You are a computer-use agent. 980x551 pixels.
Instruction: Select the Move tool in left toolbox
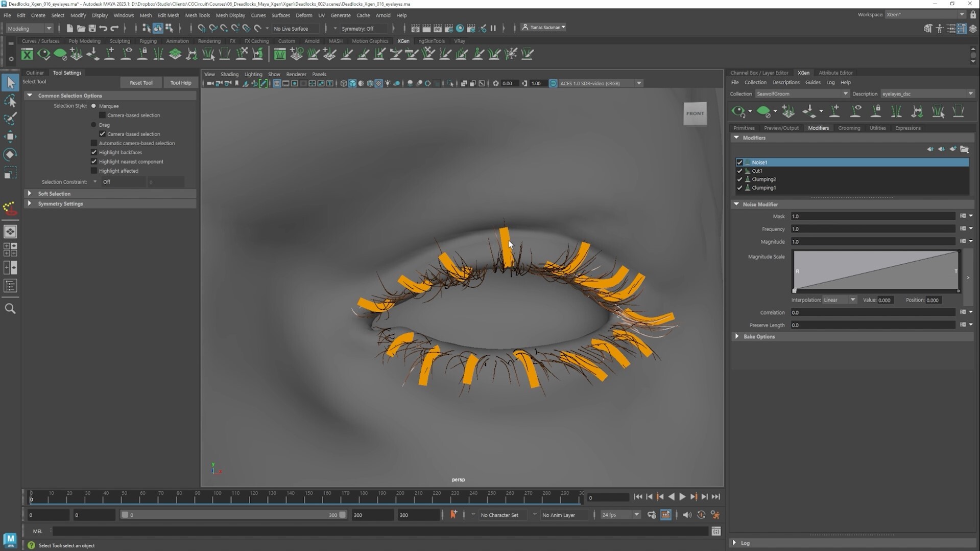click(10, 136)
